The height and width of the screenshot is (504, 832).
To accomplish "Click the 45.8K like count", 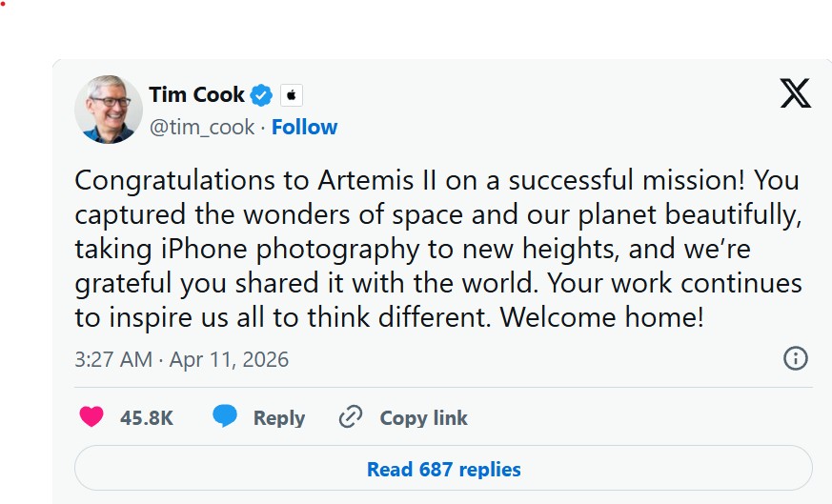I will (147, 417).
